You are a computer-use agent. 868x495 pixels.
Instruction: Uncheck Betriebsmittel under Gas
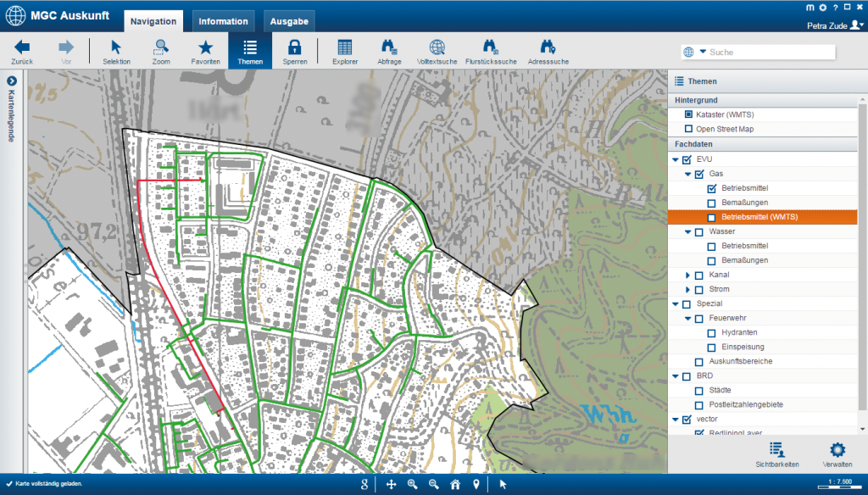[712, 188]
